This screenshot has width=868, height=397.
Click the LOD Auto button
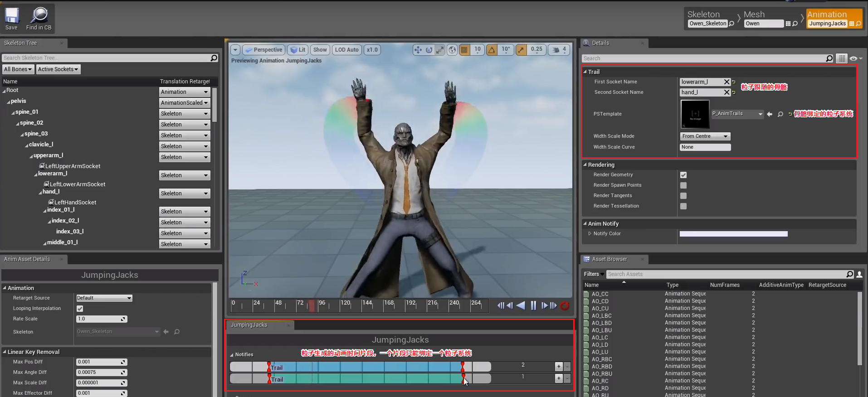click(x=346, y=50)
